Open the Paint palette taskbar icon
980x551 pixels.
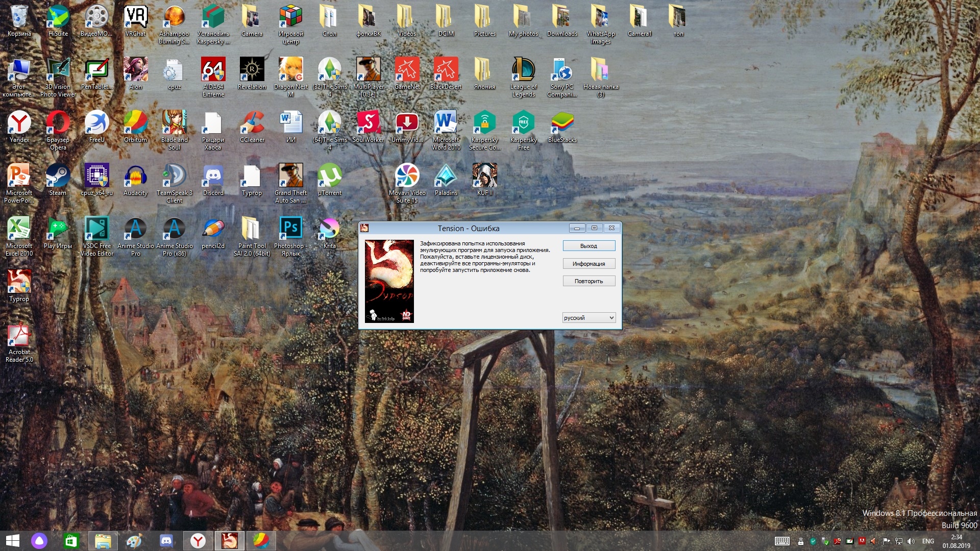tap(134, 541)
